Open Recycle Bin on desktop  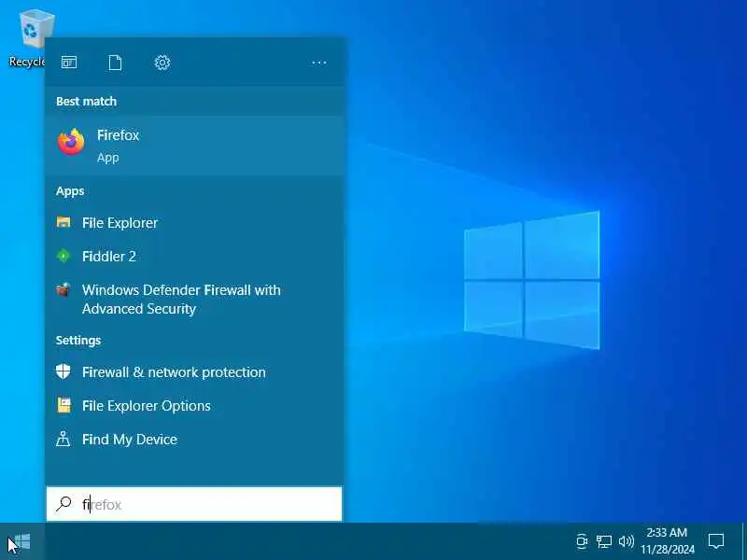(x=31, y=39)
